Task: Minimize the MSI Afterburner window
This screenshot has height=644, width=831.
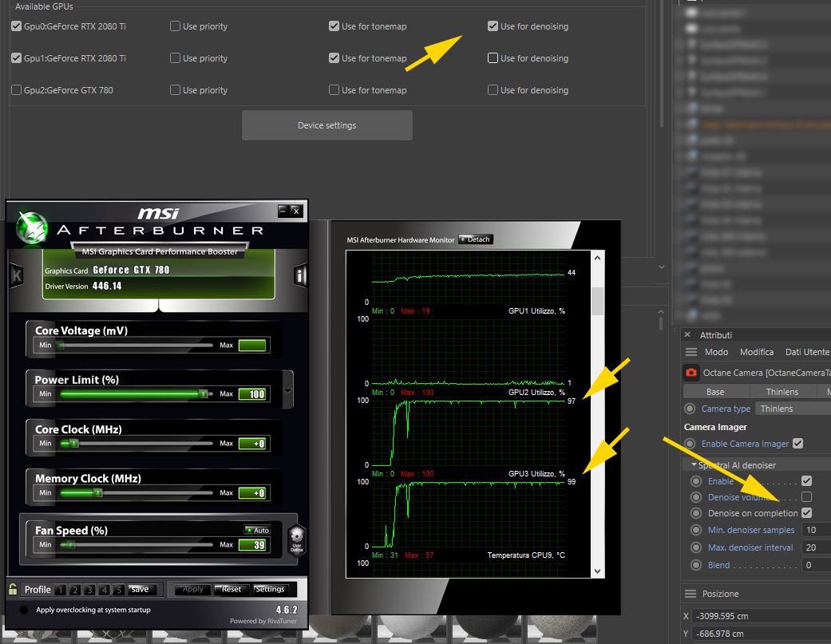Action: click(x=284, y=211)
